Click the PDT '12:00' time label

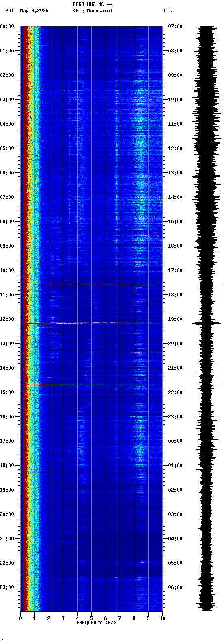tap(7, 319)
